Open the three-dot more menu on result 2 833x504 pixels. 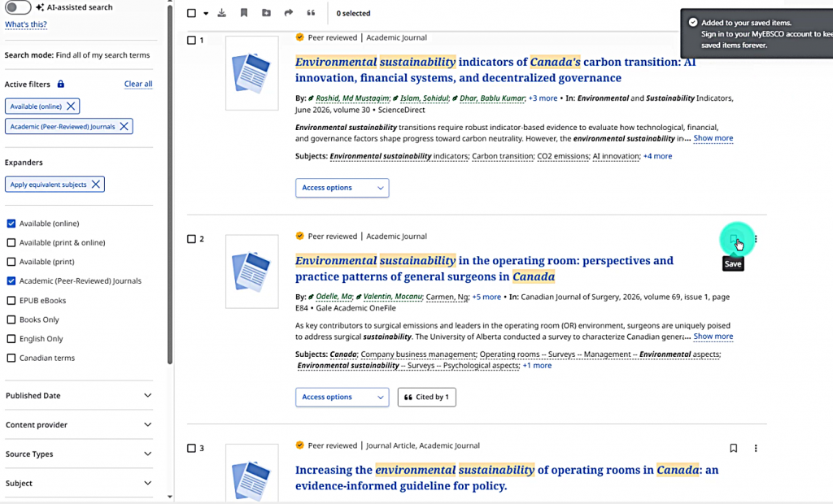(756, 239)
